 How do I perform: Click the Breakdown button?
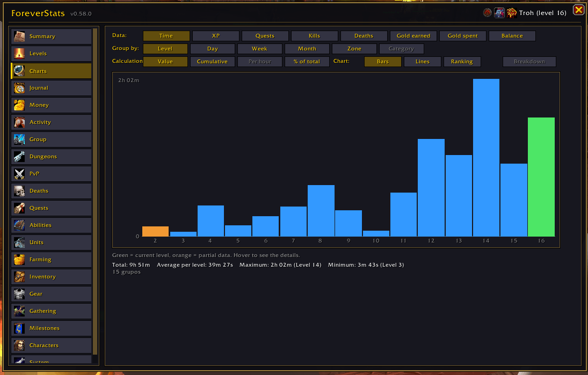529,62
